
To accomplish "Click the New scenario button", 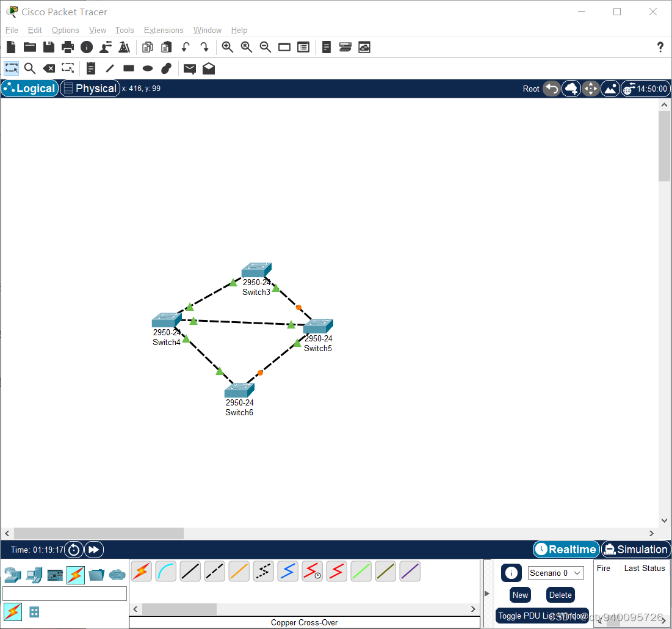I will tap(520, 595).
